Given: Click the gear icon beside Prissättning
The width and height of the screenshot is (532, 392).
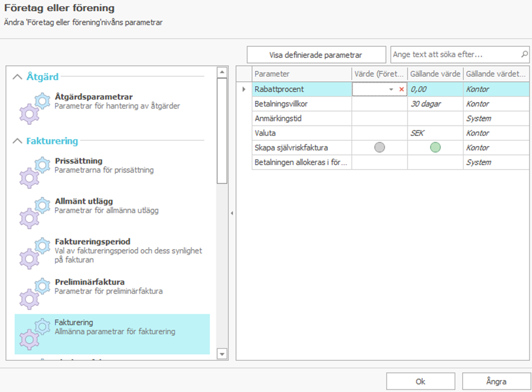Looking at the screenshot, I should click(35, 171).
